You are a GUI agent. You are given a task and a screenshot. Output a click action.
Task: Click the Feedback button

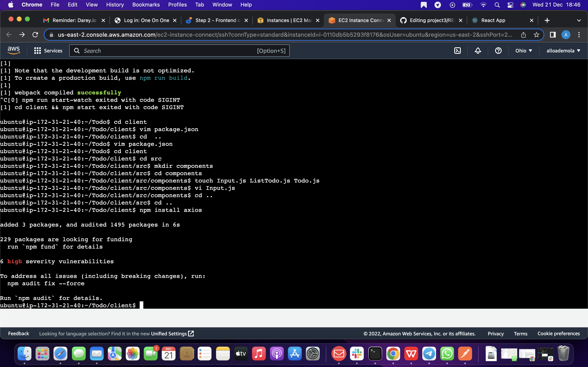tap(18, 334)
